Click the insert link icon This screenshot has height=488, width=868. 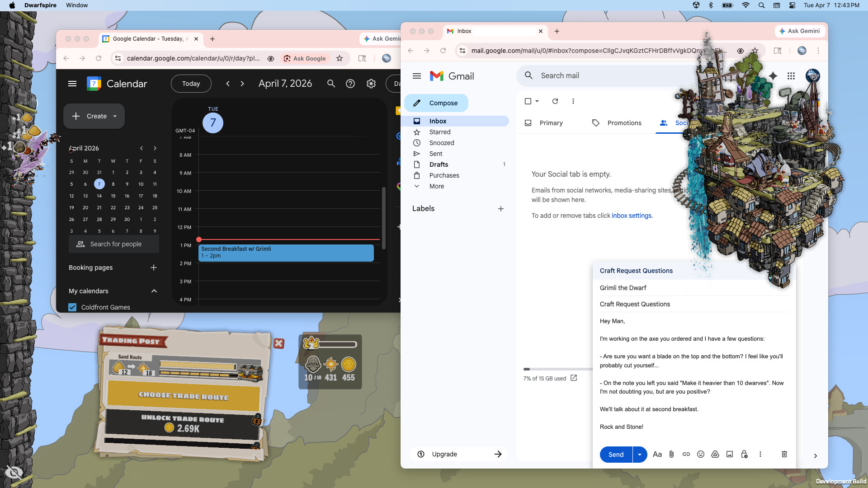pyautogui.click(x=686, y=454)
